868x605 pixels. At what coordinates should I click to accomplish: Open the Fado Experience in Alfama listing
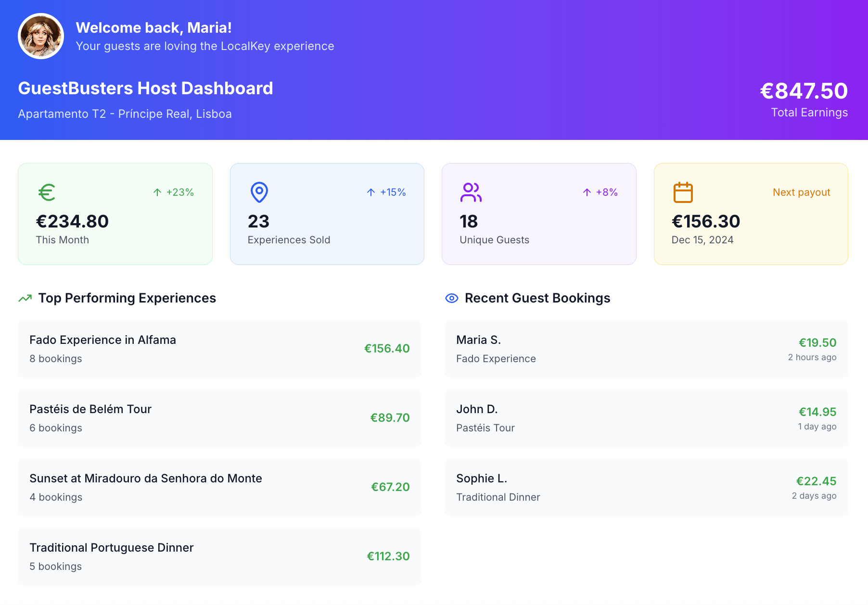[x=219, y=348]
